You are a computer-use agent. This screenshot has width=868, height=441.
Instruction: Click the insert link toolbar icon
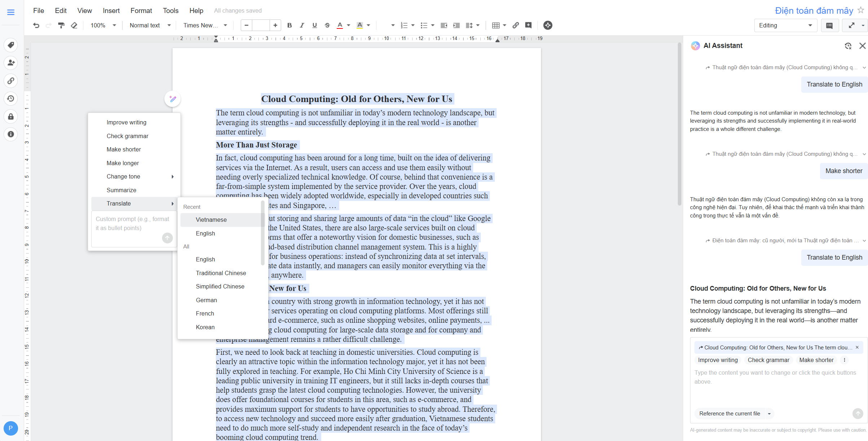point(516,25)
